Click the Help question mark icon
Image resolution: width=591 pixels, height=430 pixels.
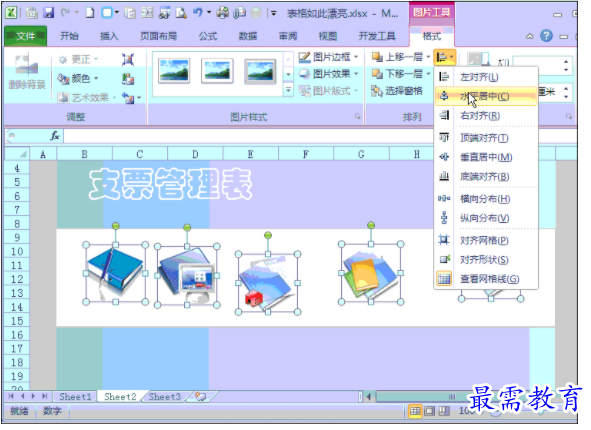(546, 36)
